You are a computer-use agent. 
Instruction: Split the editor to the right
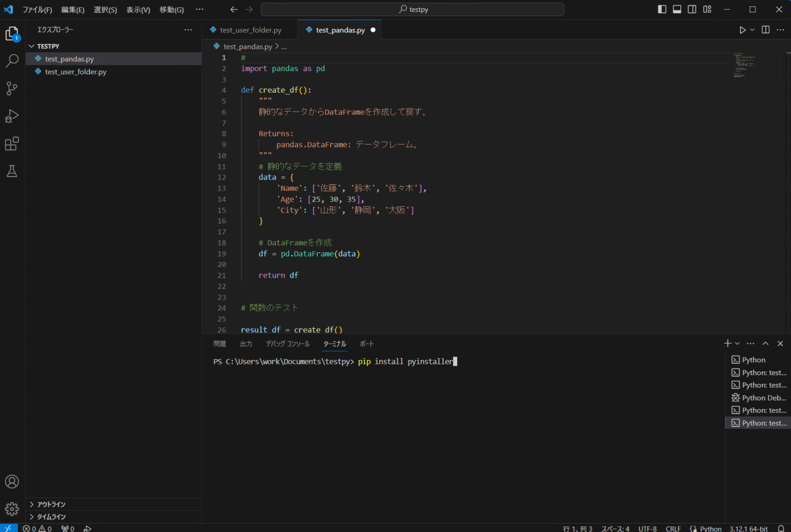click(x=766, y=30)
